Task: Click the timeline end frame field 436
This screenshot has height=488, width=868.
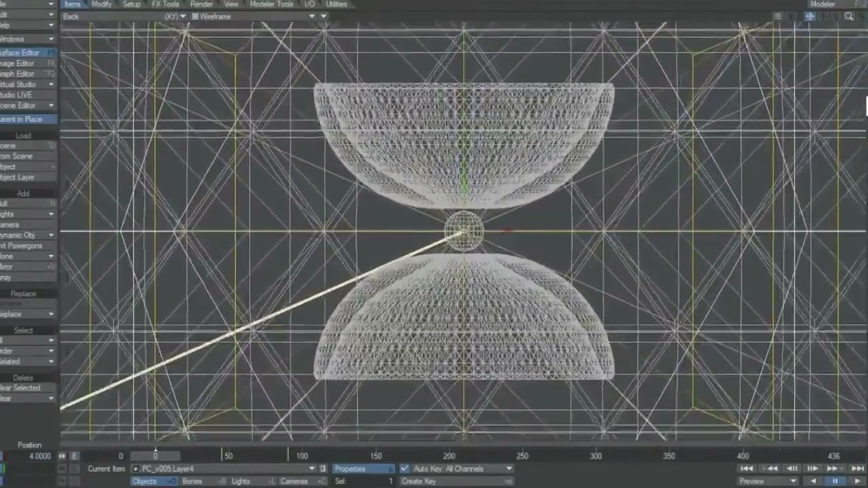Action: 833,456
